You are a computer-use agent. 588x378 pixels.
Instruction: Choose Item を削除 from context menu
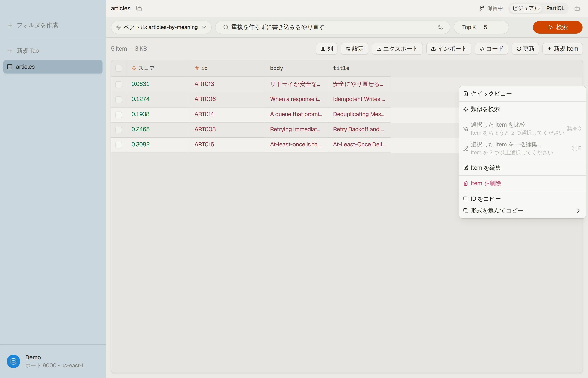(522, 183)
